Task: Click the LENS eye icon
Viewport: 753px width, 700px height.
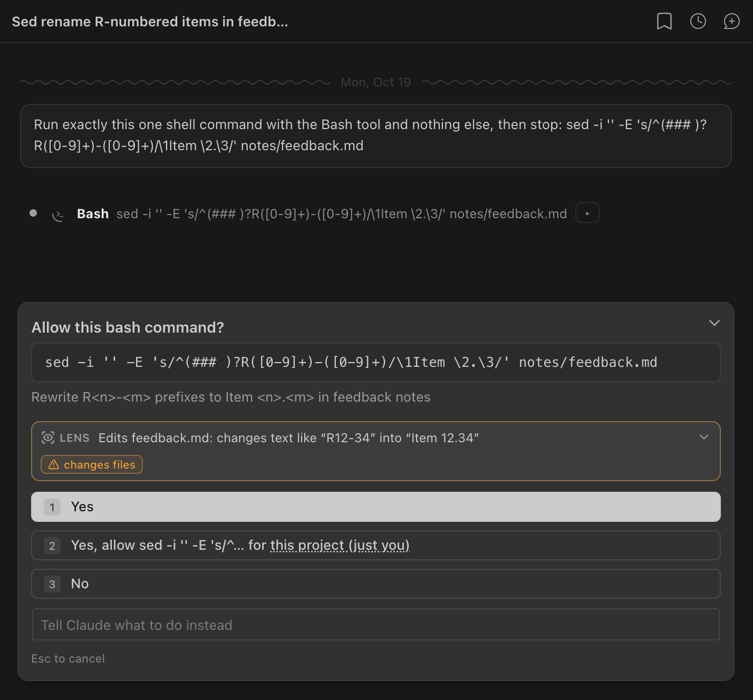Action: [x=48, y=437]
